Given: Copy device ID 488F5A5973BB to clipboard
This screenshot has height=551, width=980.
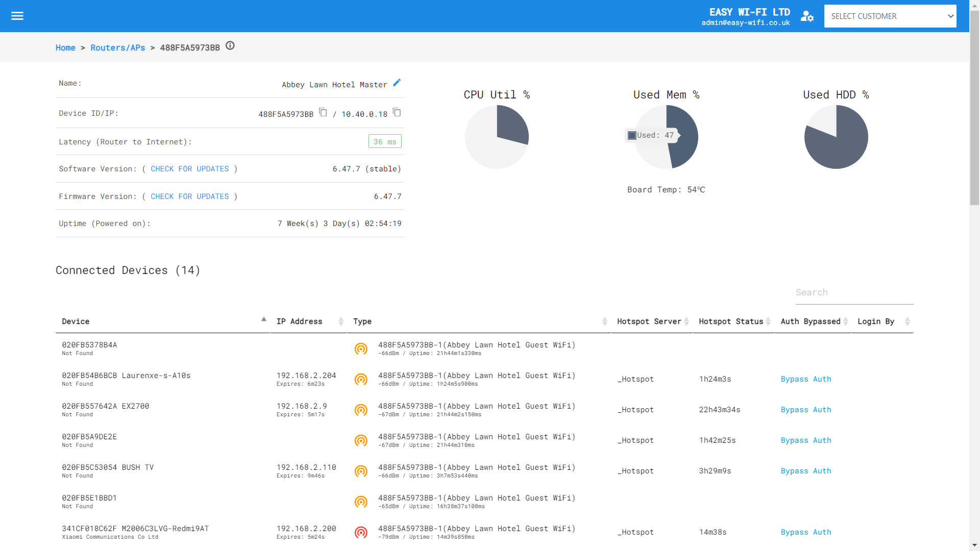Looking at the screenshot, I should (x=323, y=112).
